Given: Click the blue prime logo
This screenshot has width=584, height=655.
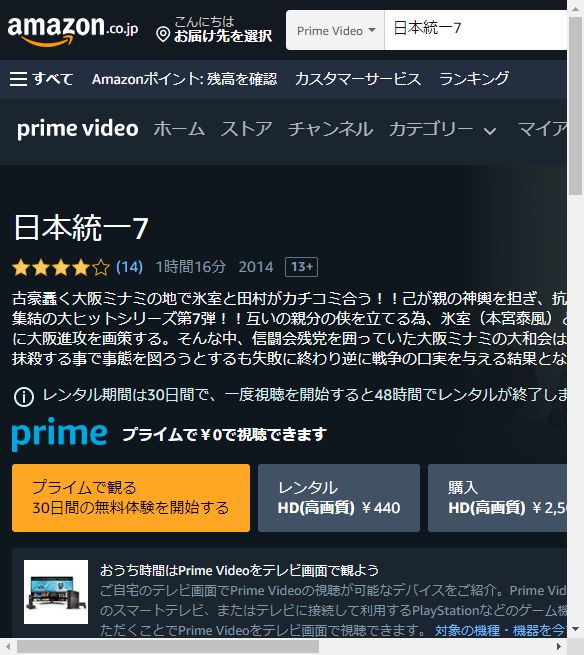Looking at the screenshot, I should coord(59,434).
